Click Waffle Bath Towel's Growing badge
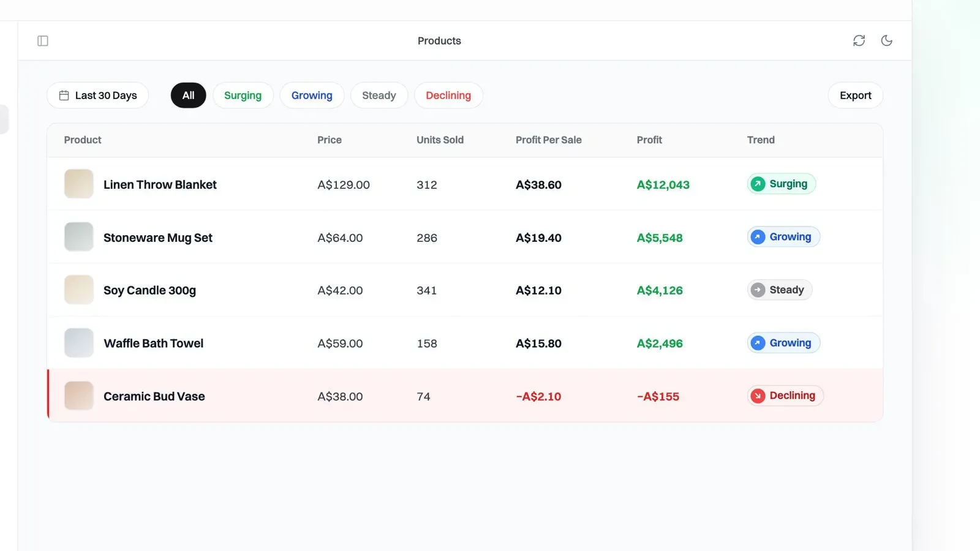 click(783, 343)
